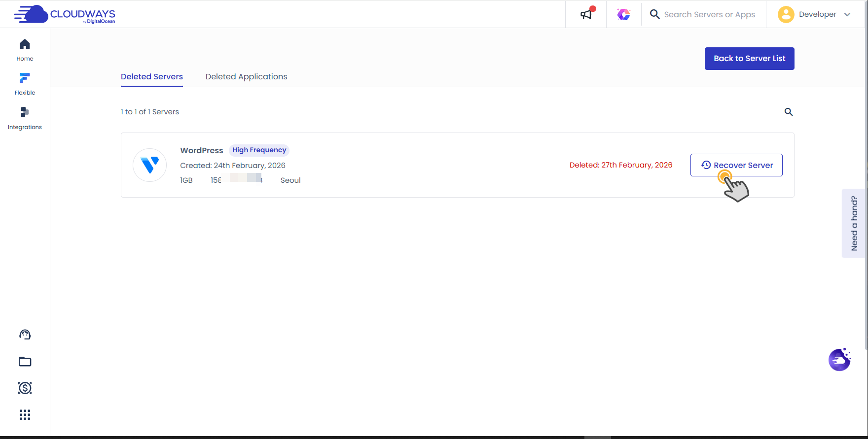The image size is (868, 439).
Task: Click the Vultr provider logo
Action: 149,165
